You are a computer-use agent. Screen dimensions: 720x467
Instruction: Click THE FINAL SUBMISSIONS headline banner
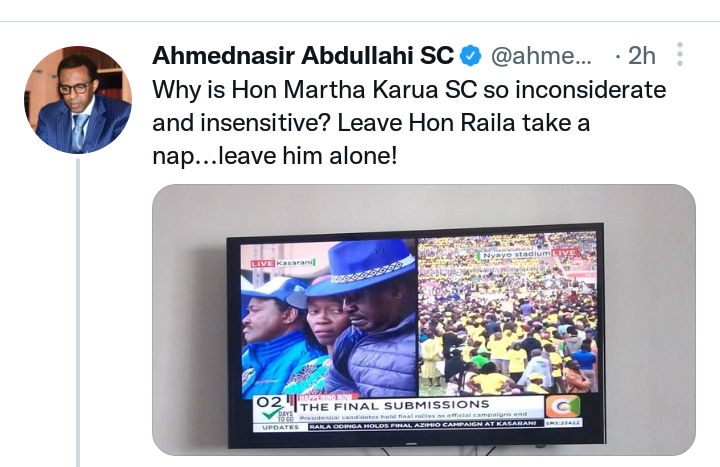(x=394, y=405)
